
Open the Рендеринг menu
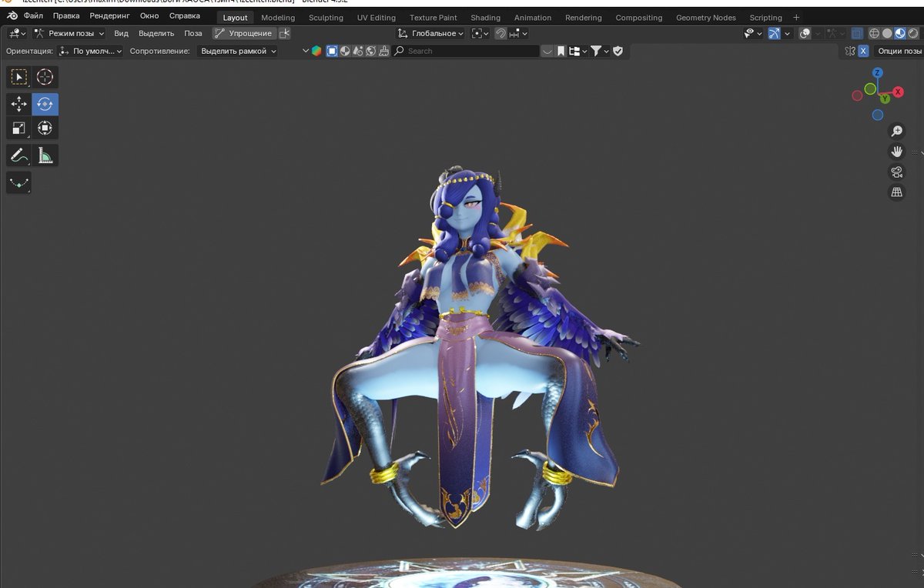coord(111,16)
